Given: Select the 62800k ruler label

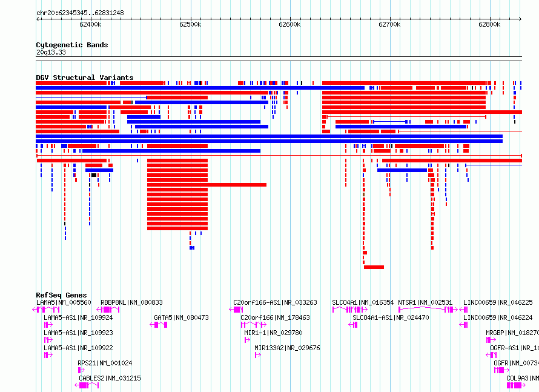Looking at the screenshot, I should click(489, 24).
